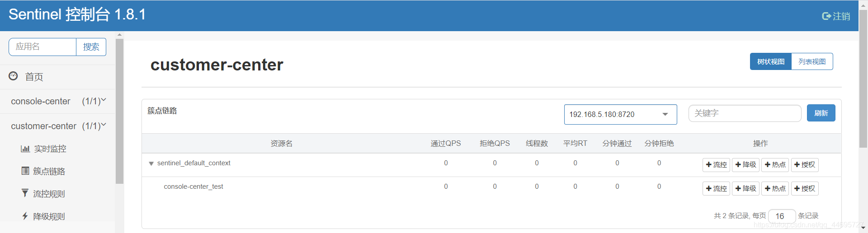Screen dimensions: 868x233
Task: Click the 簇点链路 panel title
Action: tap(162, 111)
